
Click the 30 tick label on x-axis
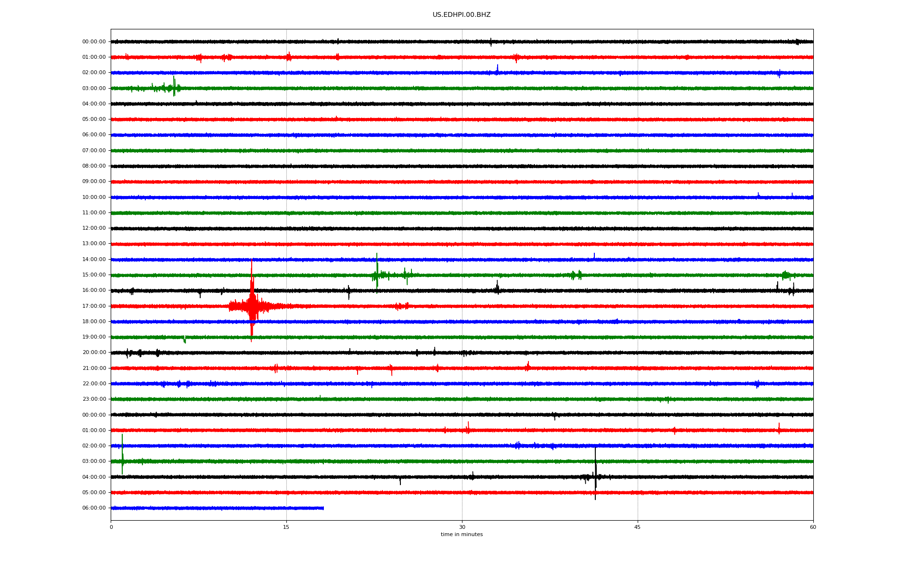[462, 527]
